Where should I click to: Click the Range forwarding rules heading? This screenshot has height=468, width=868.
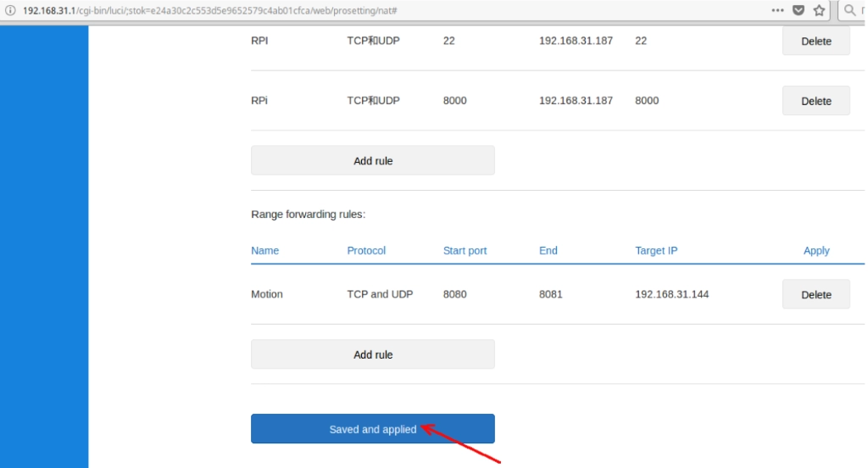[308, 214]
